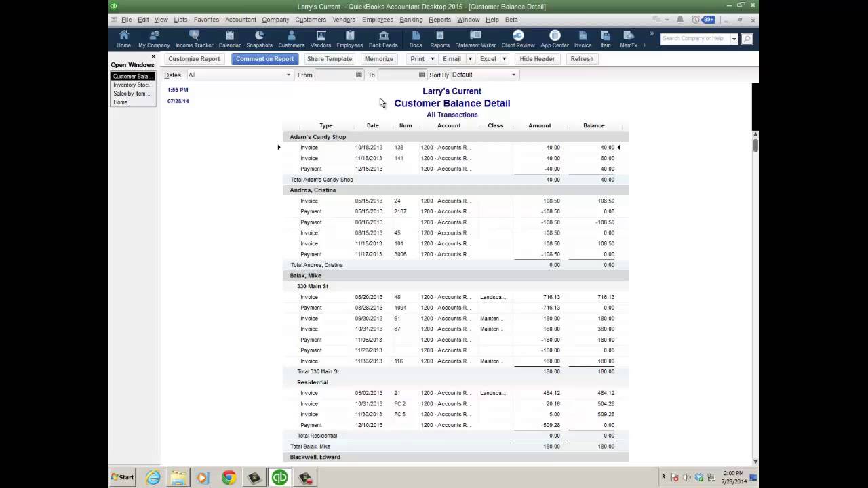Open the Print dropdown arrow

click(433, 59)
